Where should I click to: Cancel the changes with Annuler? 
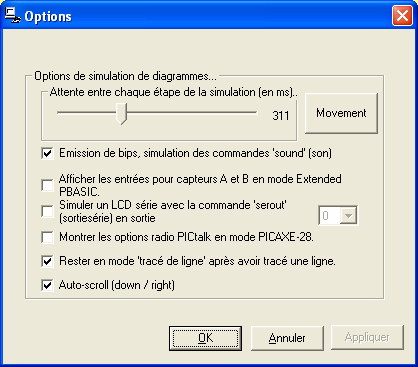pos(287,338)
